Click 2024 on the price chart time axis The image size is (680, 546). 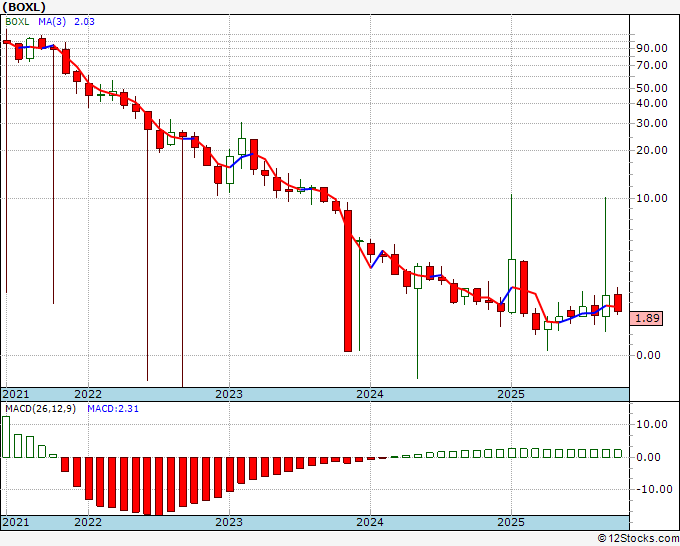click(x=370, y=394)
